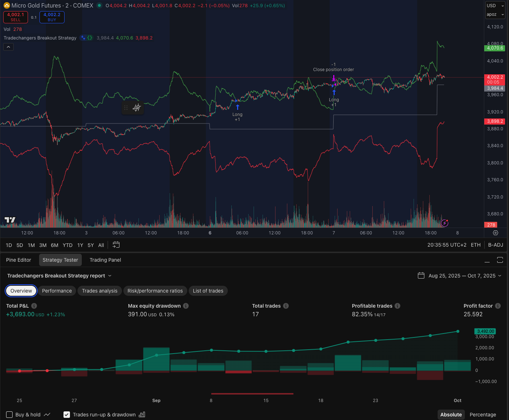Open the go-to-date calendar icon
Image resolution: width=509 pixels, height=420 pixels.
coord(116,245)
